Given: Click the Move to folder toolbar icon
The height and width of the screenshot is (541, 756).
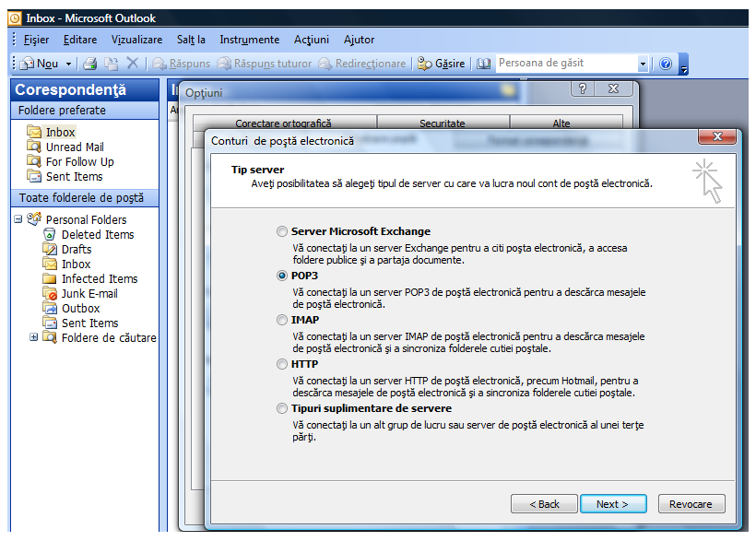Looking at the screenshot, I should click(112, 64).
